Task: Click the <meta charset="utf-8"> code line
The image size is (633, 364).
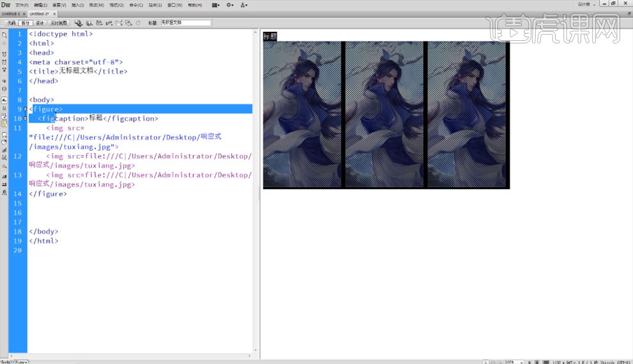Action: click(75, 62)
